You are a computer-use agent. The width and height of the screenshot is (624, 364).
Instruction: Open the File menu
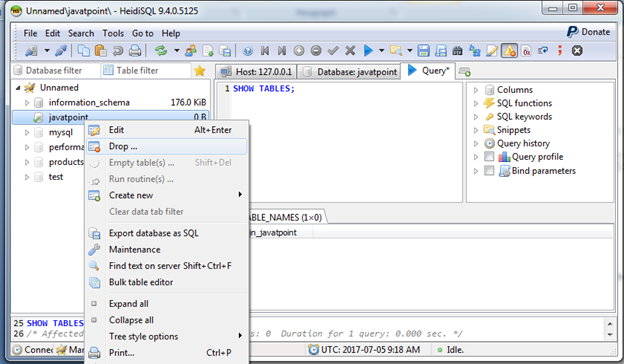[30, 33]
